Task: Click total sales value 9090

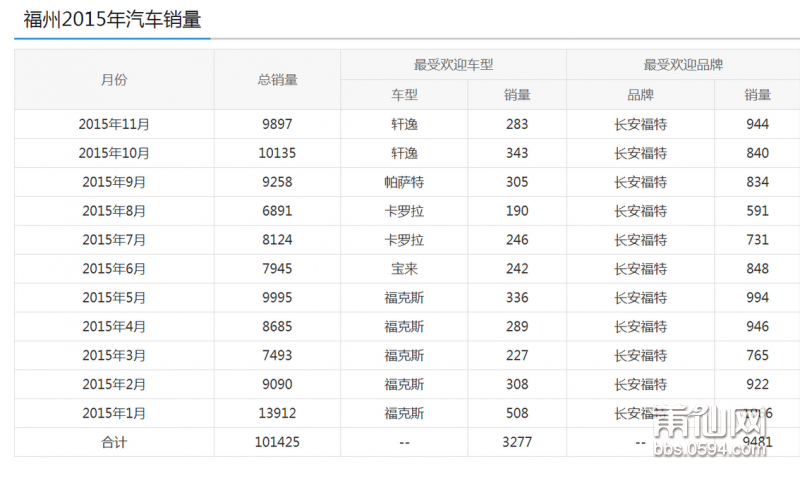Action: [x=277, y=384]
